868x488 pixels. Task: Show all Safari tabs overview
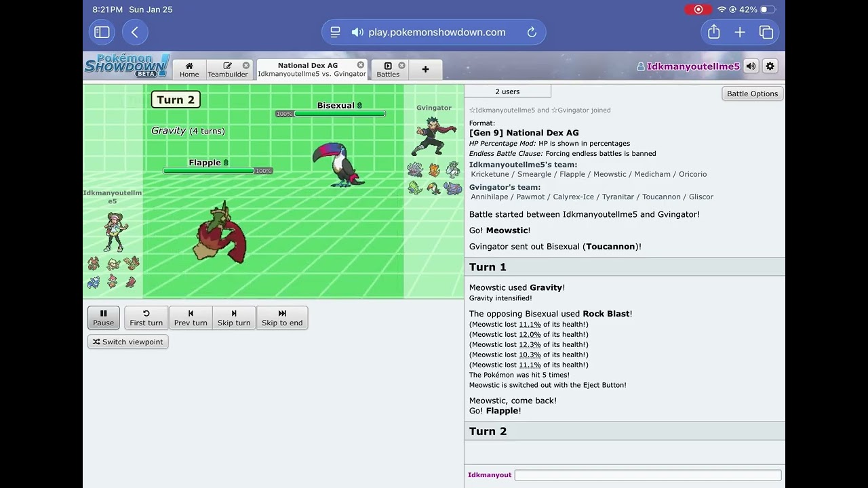766,32
